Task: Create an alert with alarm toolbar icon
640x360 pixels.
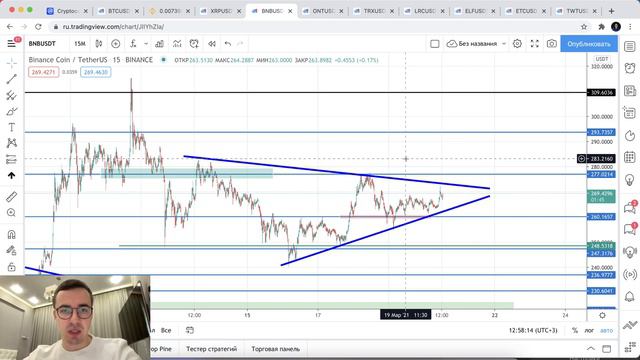Action: pos(194,44)
